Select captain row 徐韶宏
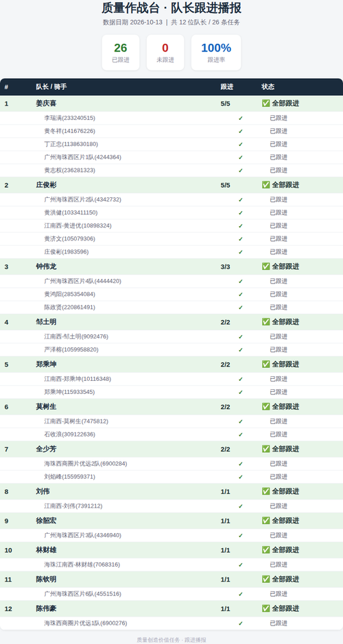Screen dimensions: 343x644 click(x=171, y=521)
